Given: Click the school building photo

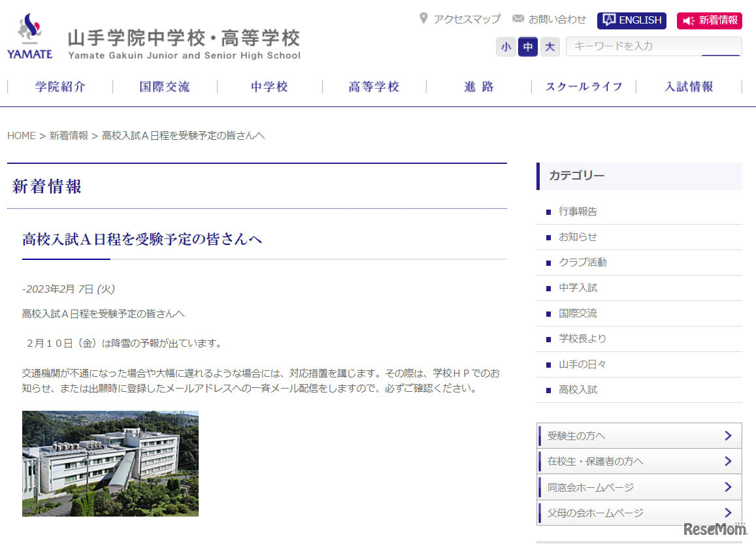Looking at the screenshot, I should [110, 462].
